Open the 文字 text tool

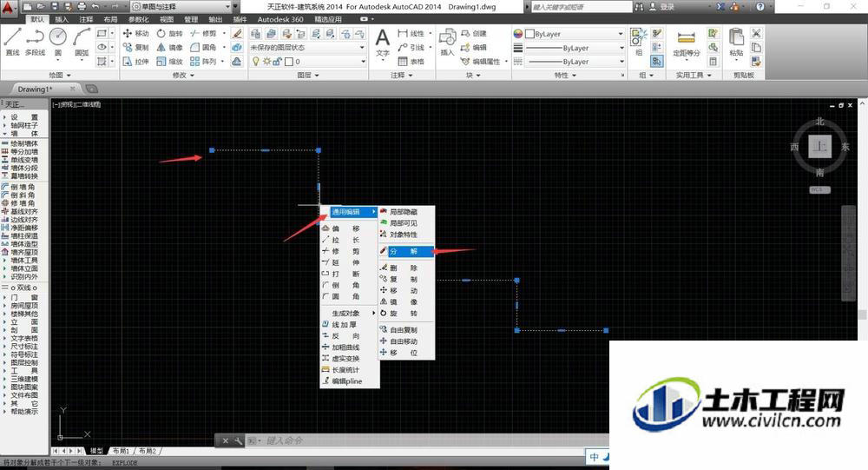383,43
